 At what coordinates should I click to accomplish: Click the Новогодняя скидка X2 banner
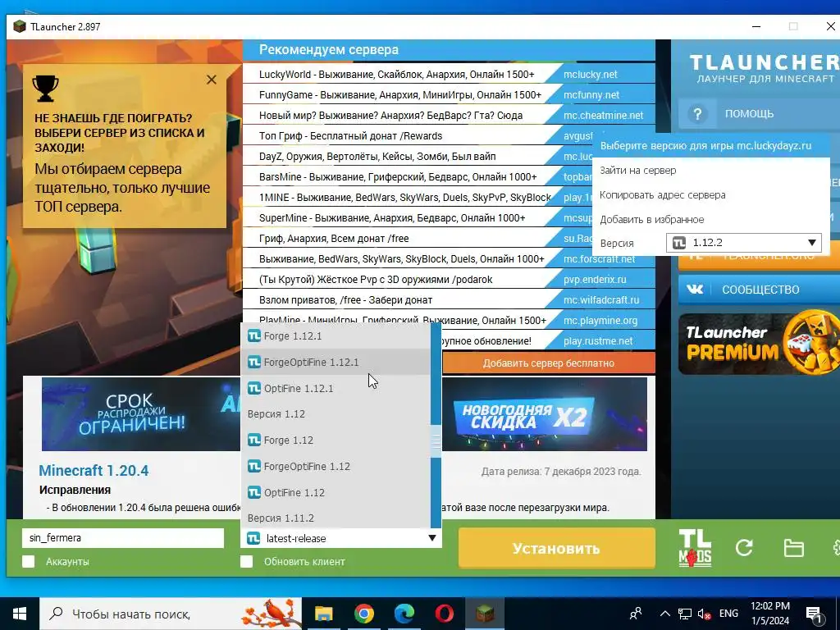544,414
